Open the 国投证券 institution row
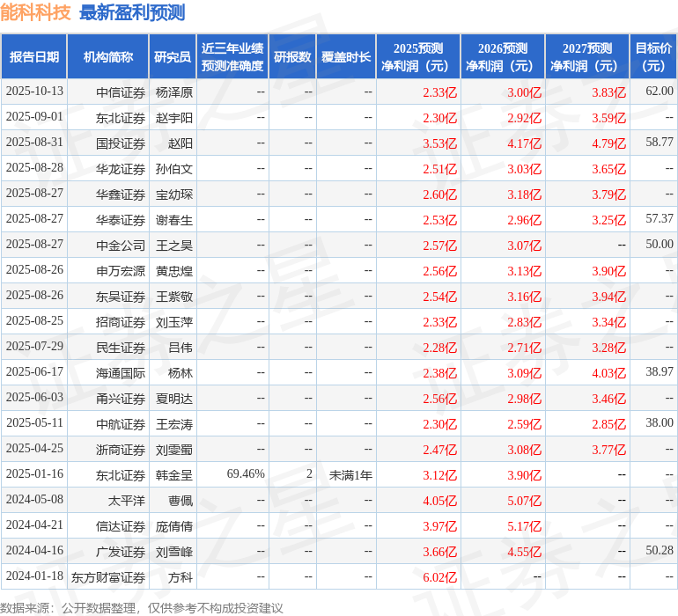Viewport: 678px width, 616px height. point(121,143)
